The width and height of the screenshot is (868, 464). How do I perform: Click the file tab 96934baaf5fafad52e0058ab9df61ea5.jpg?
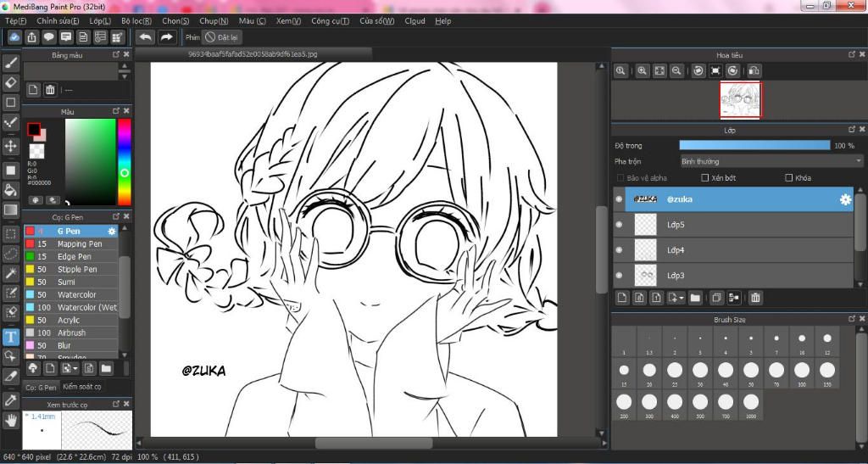click(x=253, y=54)
